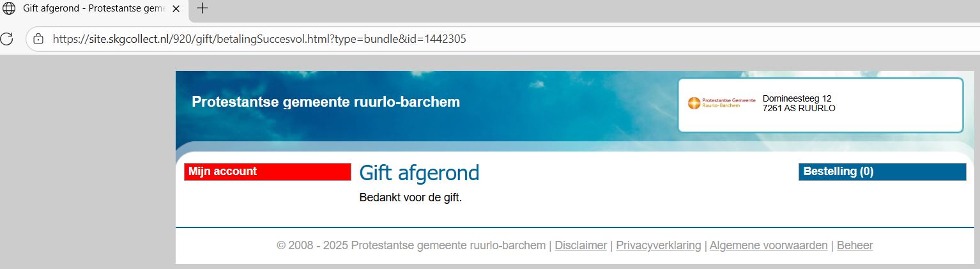
Task: Open the blue Bestelling (0) cart panel
Action: (882, 172)
